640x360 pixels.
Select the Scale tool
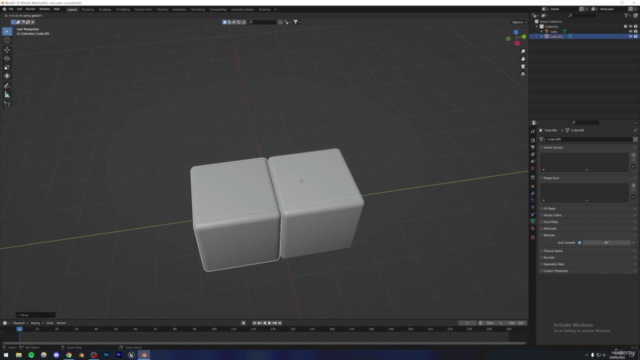(7, 67)
